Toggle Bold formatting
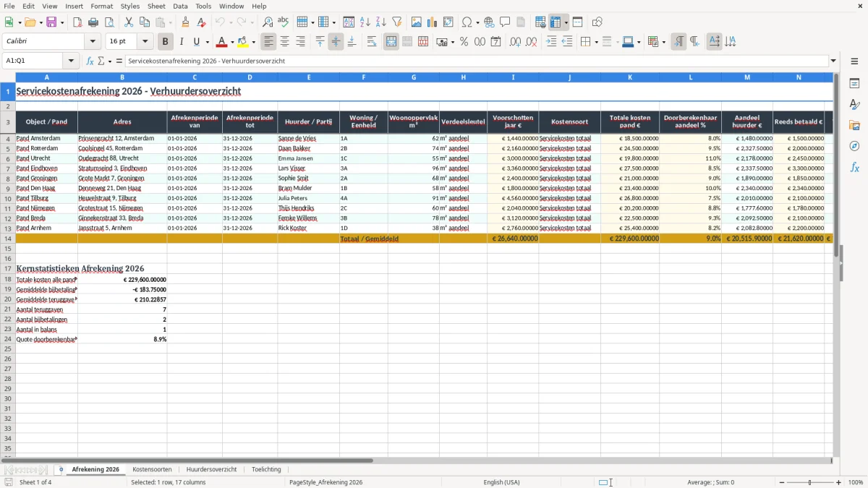868x488 pixels. click(x=166, y=42)
